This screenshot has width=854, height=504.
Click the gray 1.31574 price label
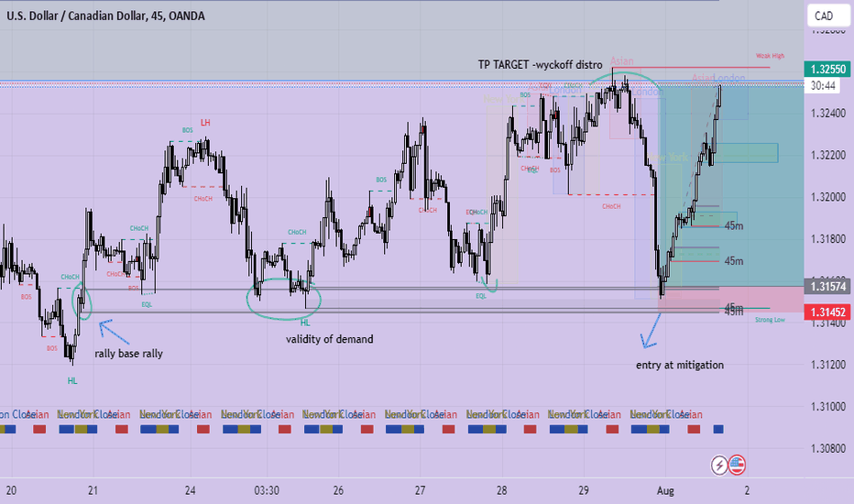click(x=827, y=286)
